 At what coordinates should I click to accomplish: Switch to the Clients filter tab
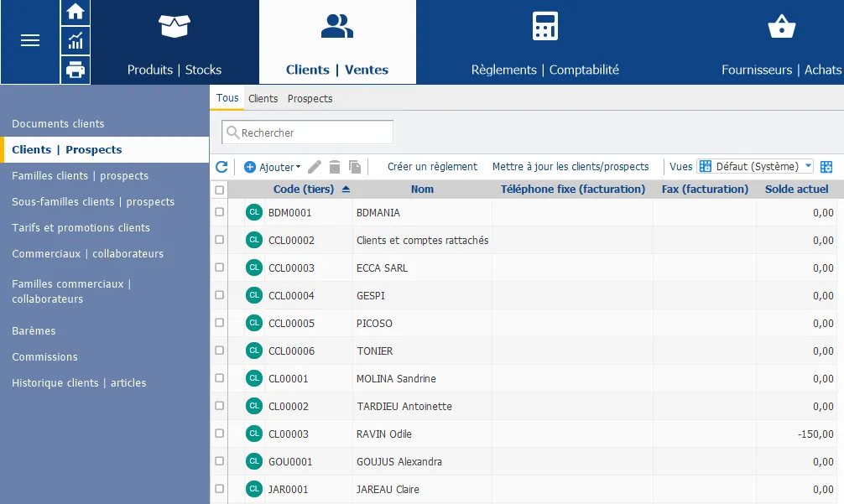tap(263, 98)
